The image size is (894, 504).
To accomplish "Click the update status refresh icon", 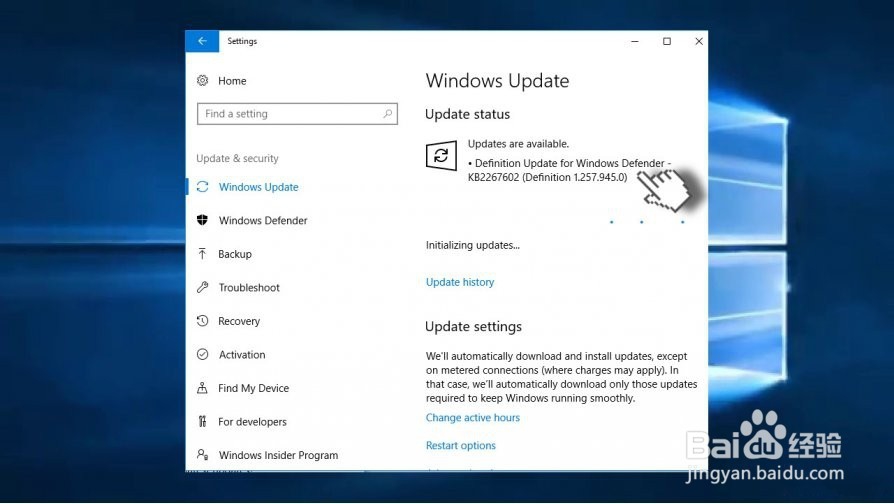I will (441, 156).
